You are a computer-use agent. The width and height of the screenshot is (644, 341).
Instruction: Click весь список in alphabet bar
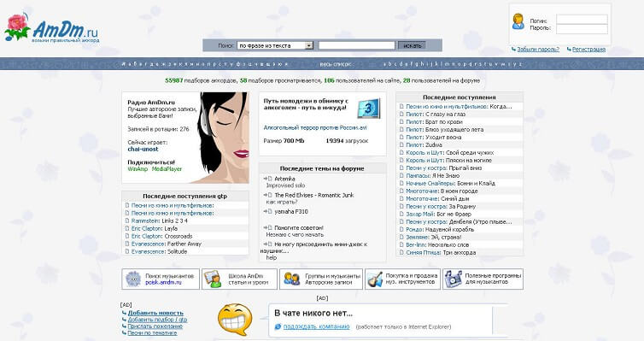point(336,64)
